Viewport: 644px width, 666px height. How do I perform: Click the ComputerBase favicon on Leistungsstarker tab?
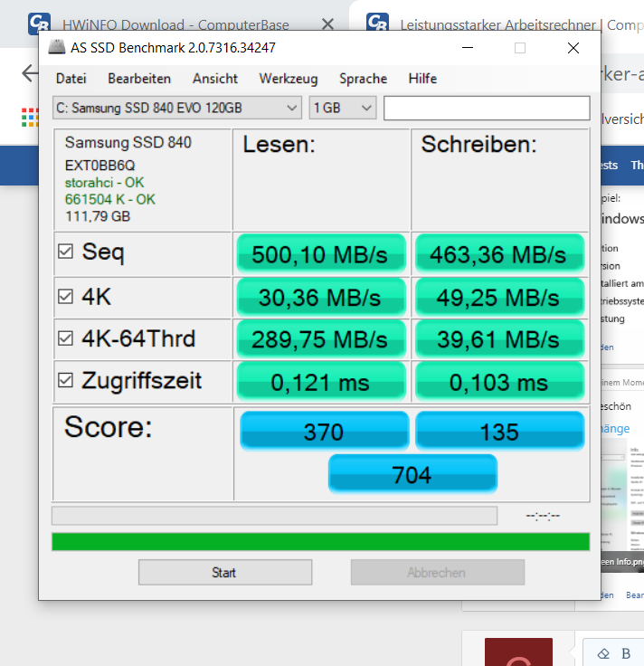[x=377, y=22]
